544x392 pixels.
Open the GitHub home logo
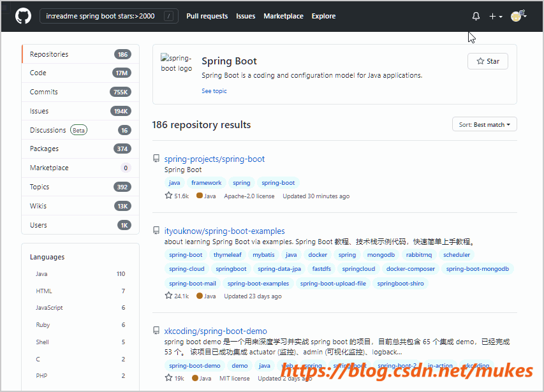click(x=23, y=16)
